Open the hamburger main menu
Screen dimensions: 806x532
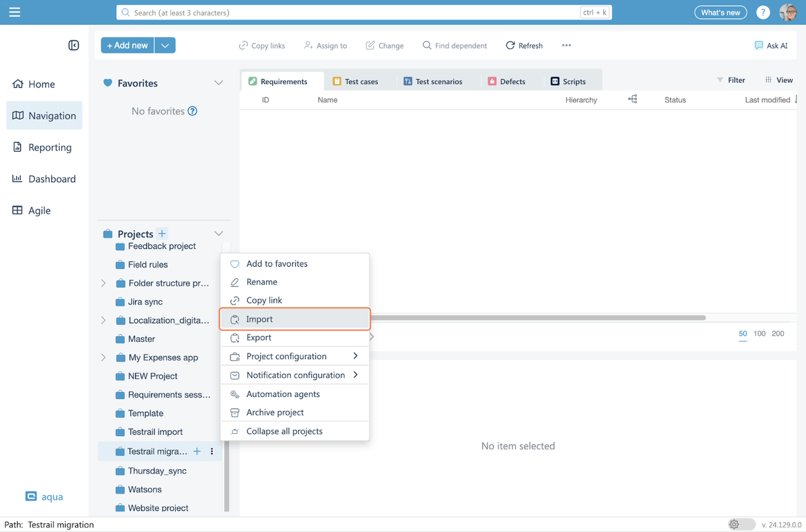[x=15, y=12]
